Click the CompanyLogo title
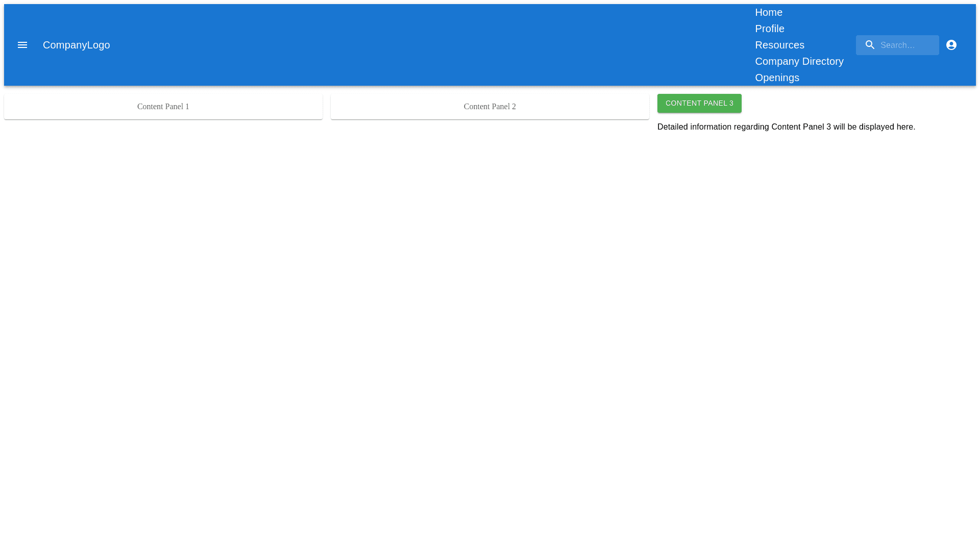This screenshot has width=980, height=551. 76,45
